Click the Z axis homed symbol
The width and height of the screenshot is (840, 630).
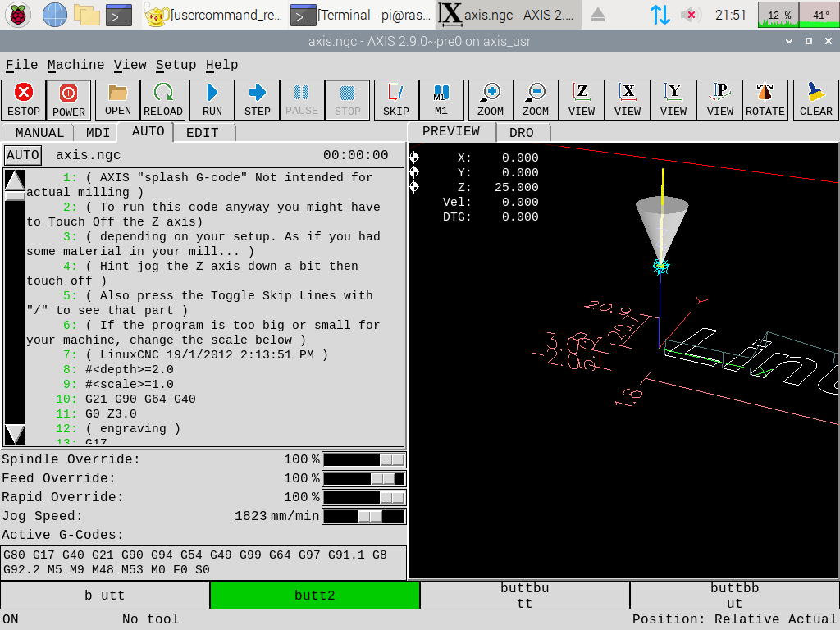pyautogui.click(x=414, y=187)
